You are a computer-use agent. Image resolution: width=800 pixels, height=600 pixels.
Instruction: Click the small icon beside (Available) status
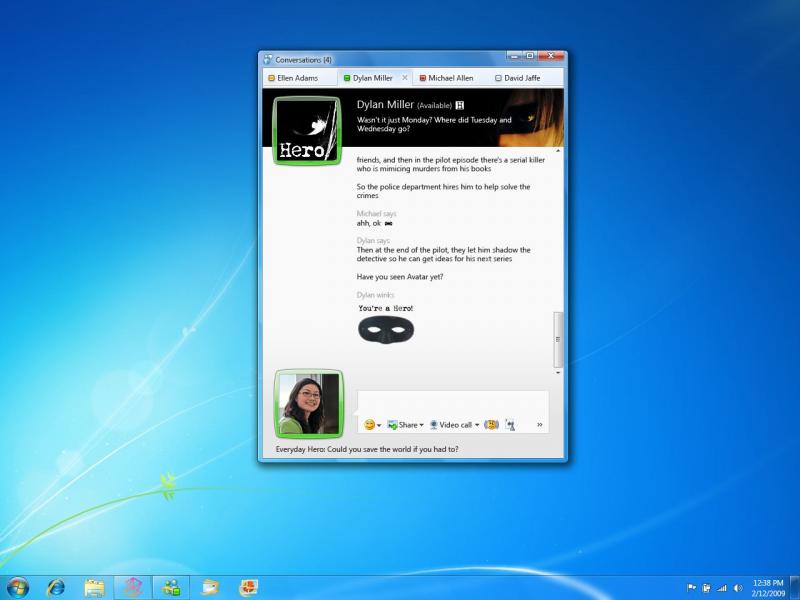[x=460, y=105]
